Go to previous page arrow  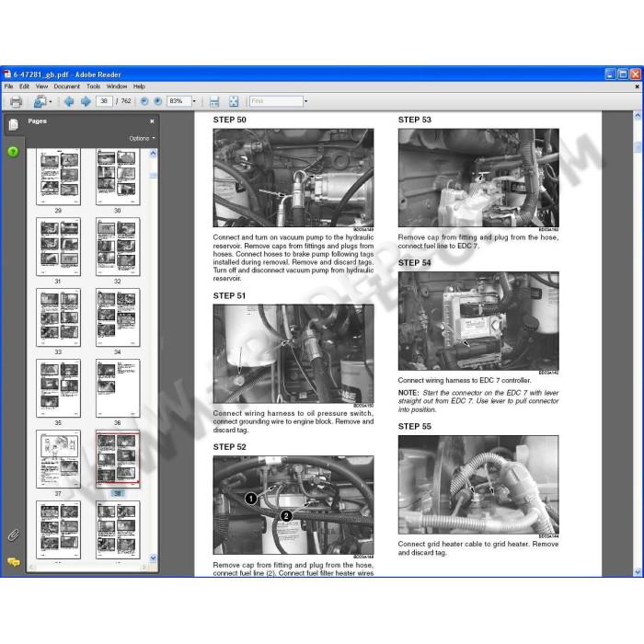(x=69, y=101)
